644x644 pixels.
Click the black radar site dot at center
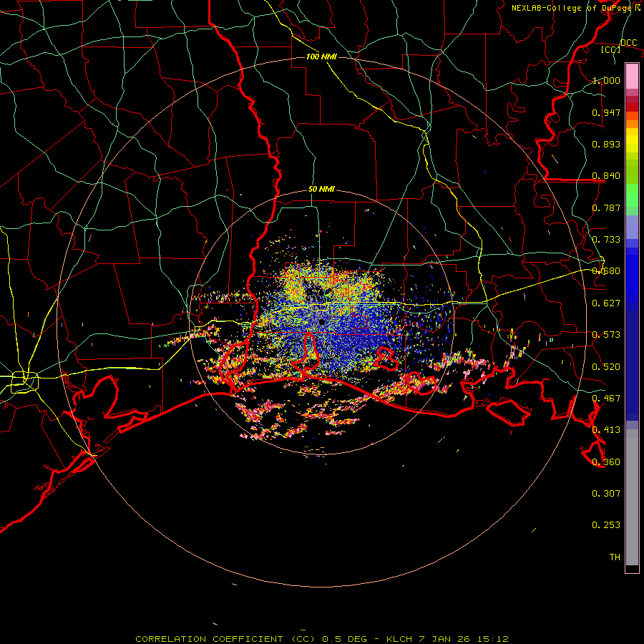pyautogui.click(x=322, y=322)
